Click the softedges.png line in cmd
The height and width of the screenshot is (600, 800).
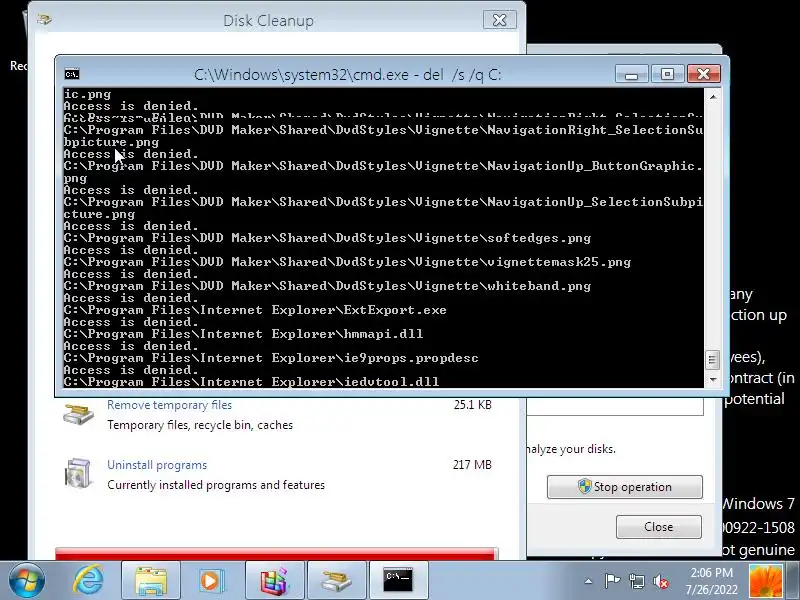[x=327, y=238]
